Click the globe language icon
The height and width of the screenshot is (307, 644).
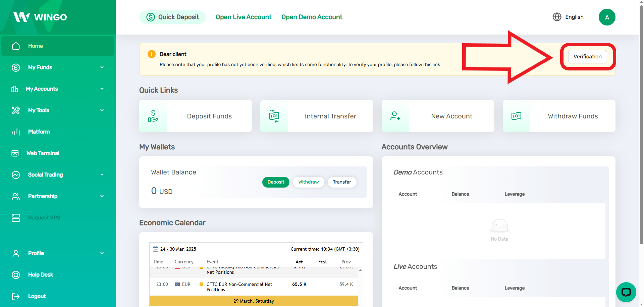coord(557,17)
